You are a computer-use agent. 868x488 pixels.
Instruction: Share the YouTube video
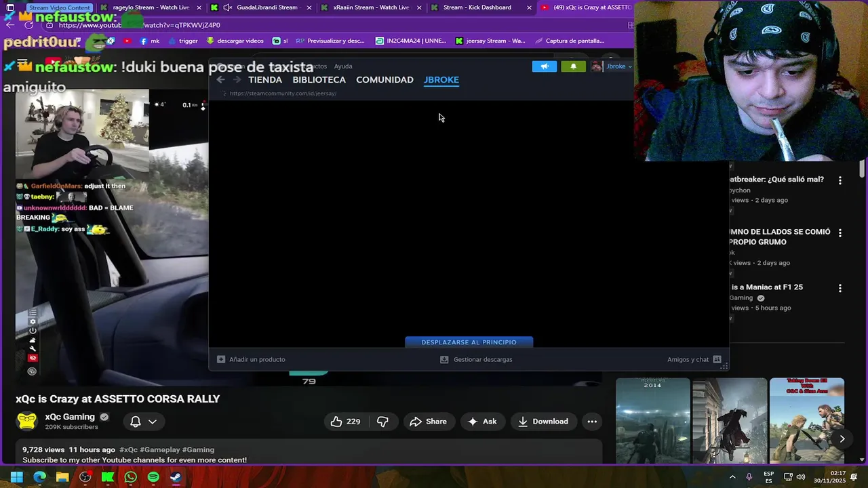pyautogui.click(x=429, y=422)
